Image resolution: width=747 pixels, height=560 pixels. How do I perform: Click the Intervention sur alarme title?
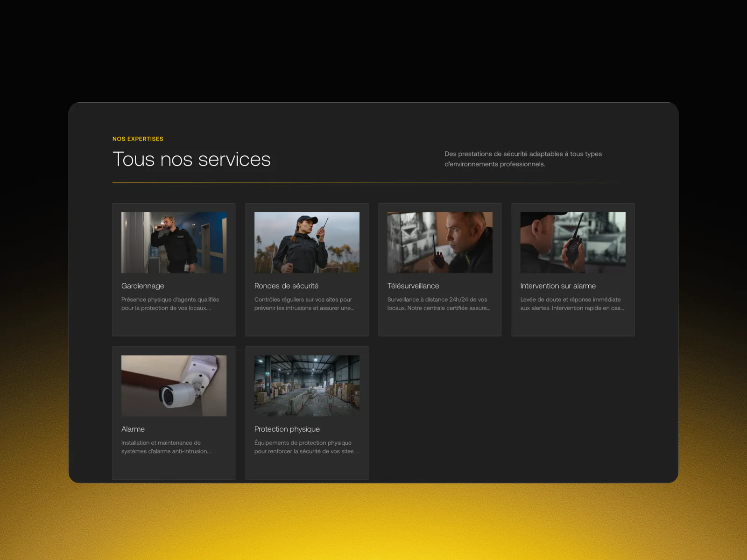pos(558,286)
